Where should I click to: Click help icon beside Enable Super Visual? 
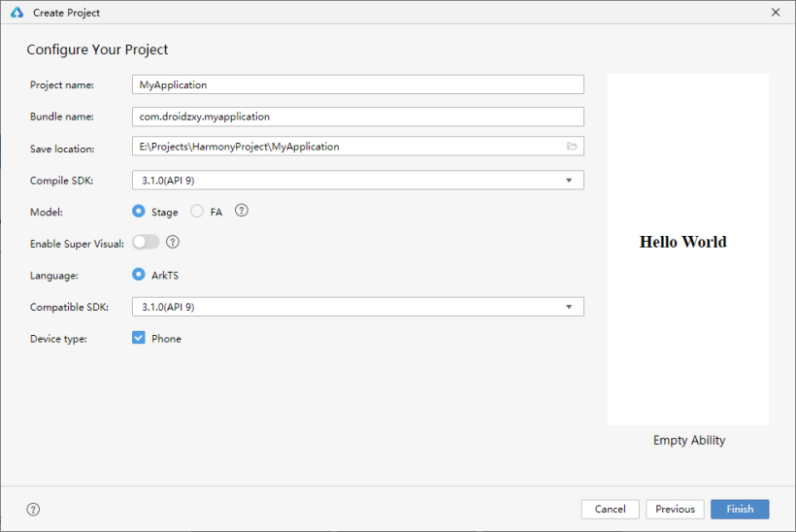point(173,242)
